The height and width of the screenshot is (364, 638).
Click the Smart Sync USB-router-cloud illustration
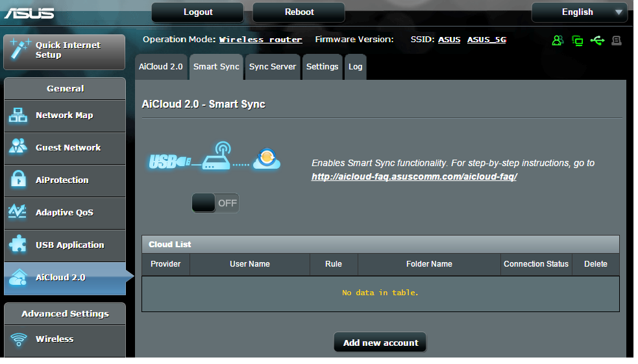click(x=214, y=156)
